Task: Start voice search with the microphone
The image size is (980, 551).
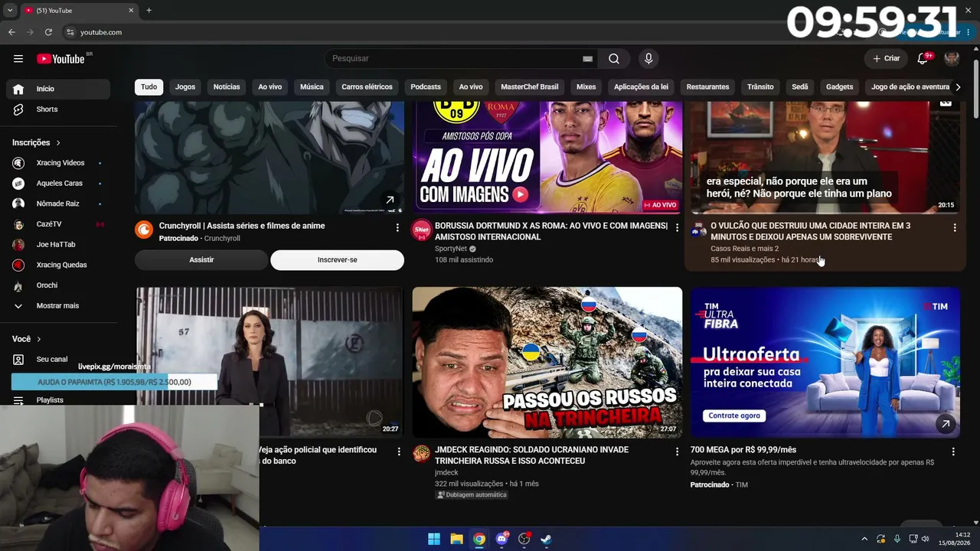Action: (648, 59)
